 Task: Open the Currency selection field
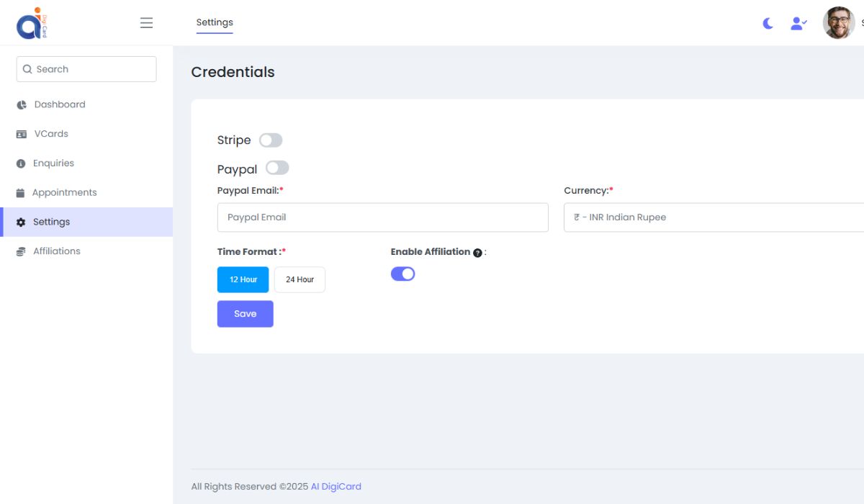(713, 217)
